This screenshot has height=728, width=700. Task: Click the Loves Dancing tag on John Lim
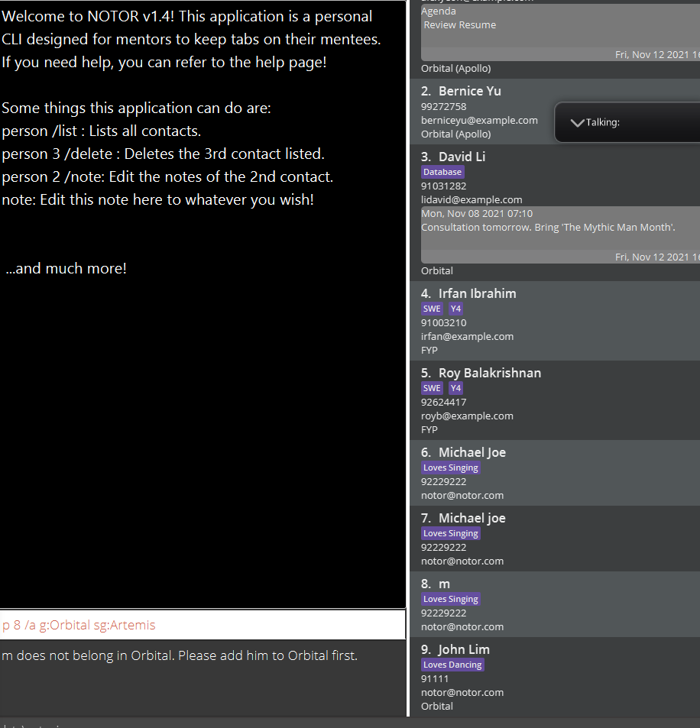[x=452, y=665]
